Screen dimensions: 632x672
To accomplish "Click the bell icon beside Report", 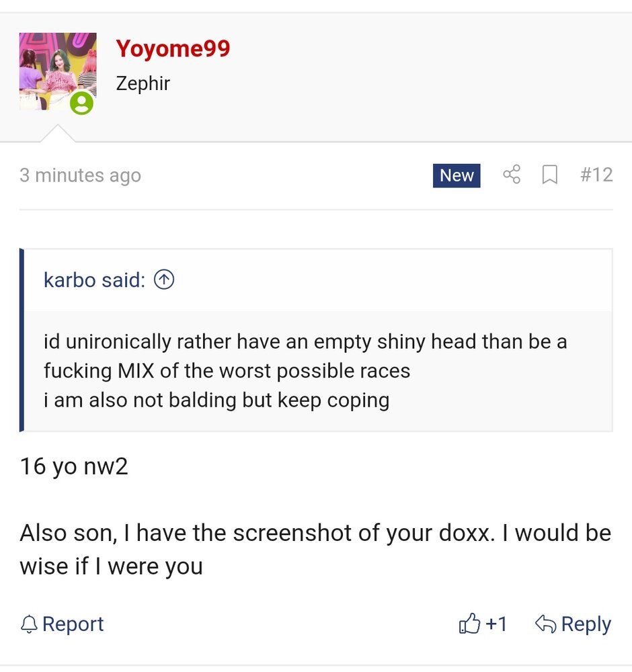I will coord(29,624).
